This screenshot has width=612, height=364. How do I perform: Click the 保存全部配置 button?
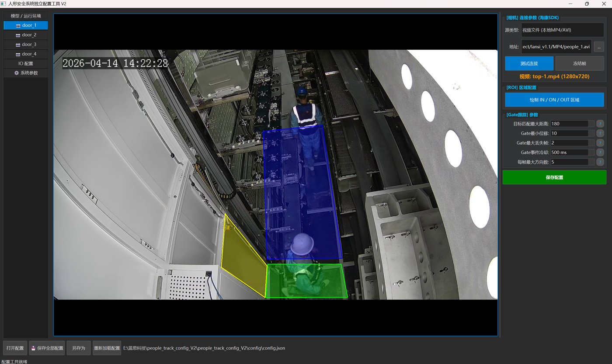point(47,348)
